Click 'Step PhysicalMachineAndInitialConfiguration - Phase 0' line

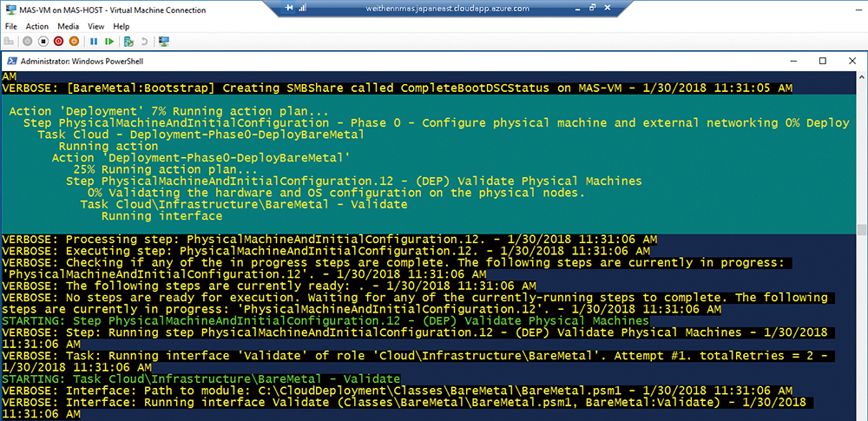437,123
